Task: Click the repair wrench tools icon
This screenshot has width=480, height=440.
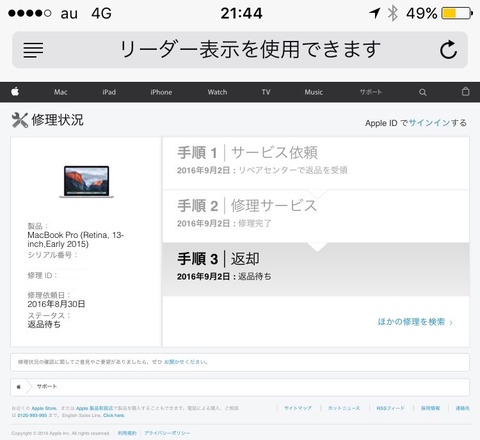Action: [x=20, y=120]
